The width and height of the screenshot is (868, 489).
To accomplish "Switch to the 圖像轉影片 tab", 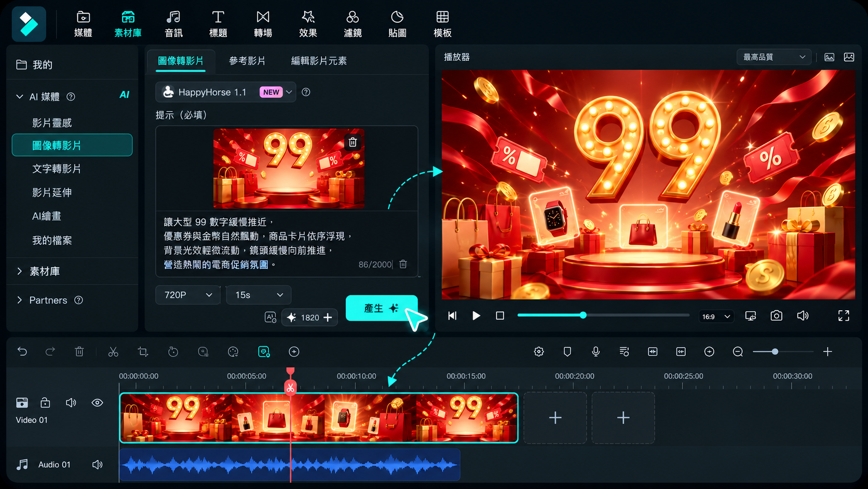I will pos(181,61).
